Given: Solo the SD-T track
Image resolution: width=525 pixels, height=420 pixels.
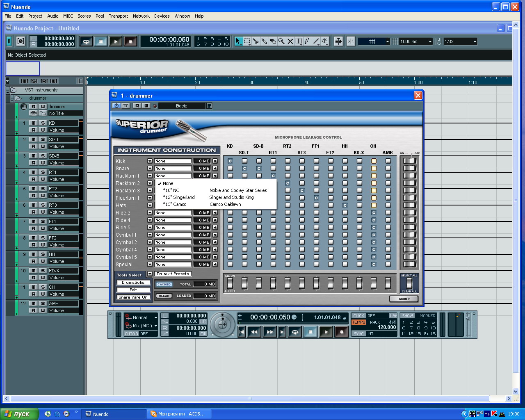Looking at the screenshot, I should 43,139.
